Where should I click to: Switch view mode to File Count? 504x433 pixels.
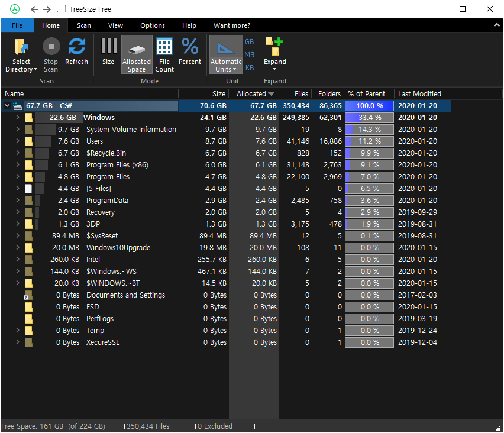[x=164, y=54]
